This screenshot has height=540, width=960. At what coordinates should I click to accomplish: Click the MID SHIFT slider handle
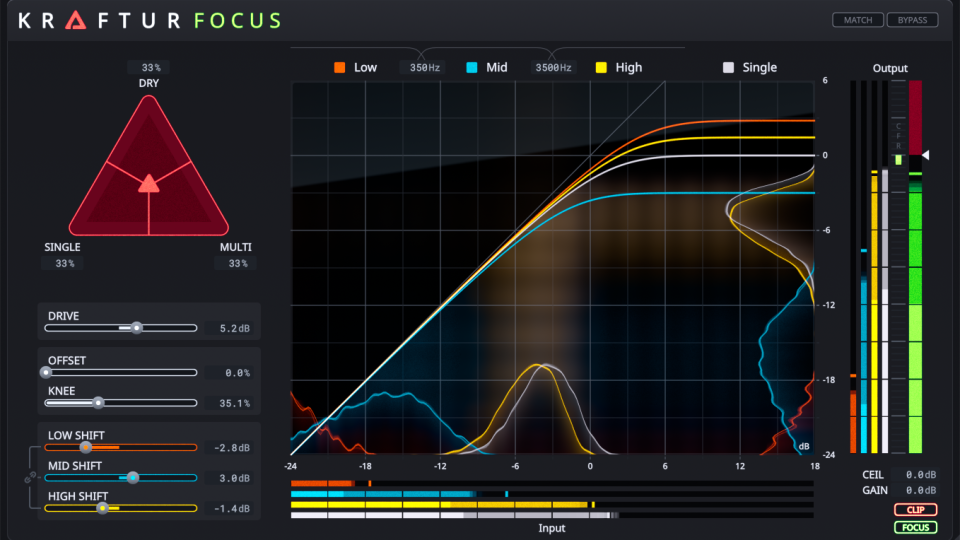point(133,478)
